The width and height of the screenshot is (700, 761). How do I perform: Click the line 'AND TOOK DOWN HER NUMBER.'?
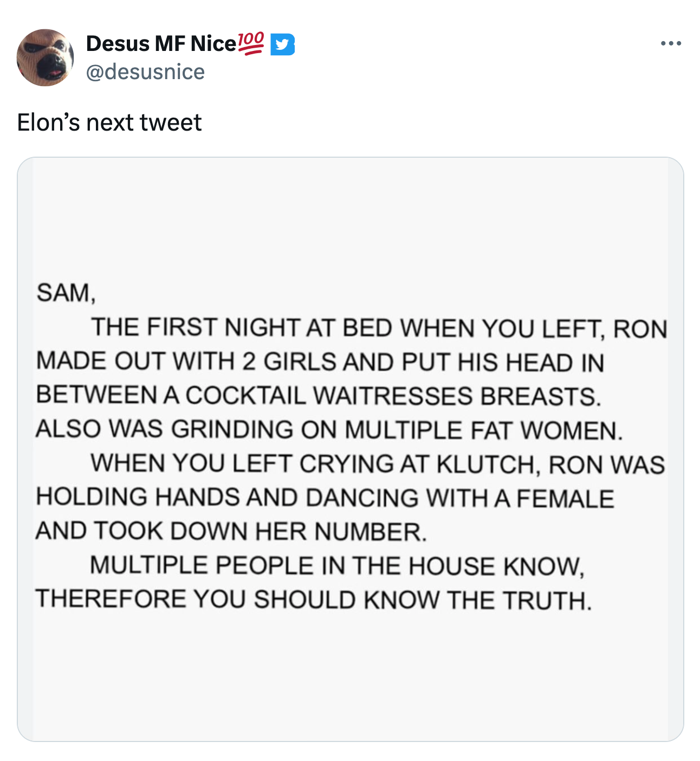click(x=231, y=532)
